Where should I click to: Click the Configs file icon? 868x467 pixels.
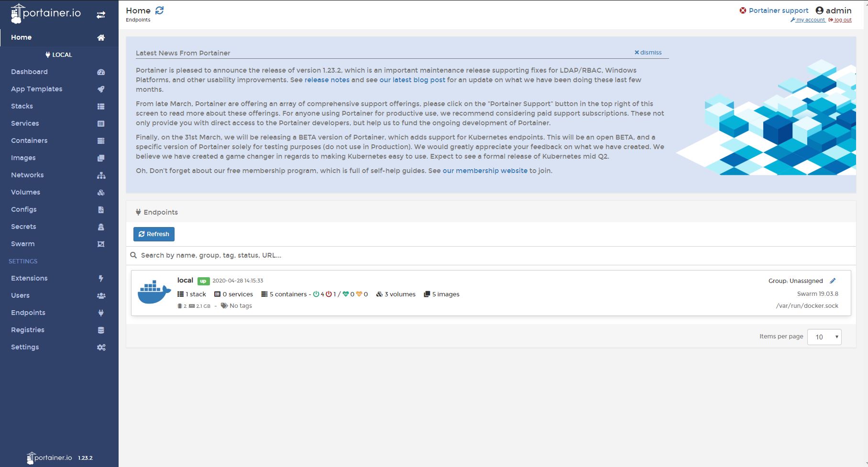(101, 209)
